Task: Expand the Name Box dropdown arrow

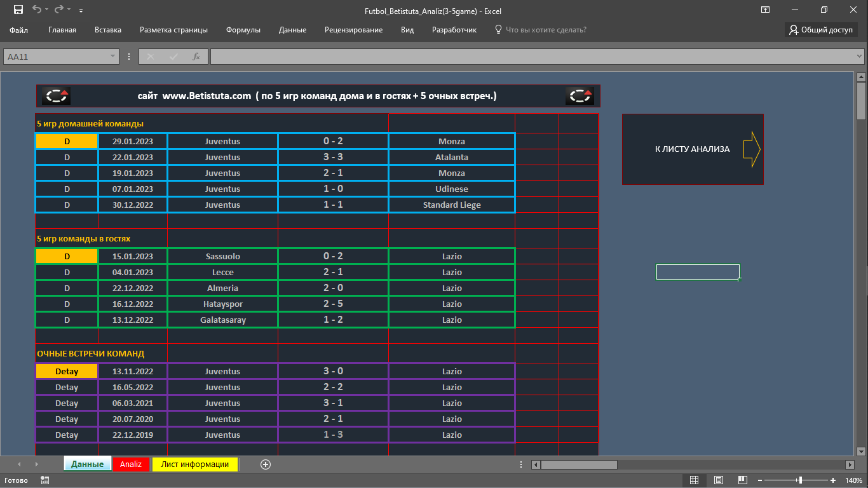Action: [114, 57]
